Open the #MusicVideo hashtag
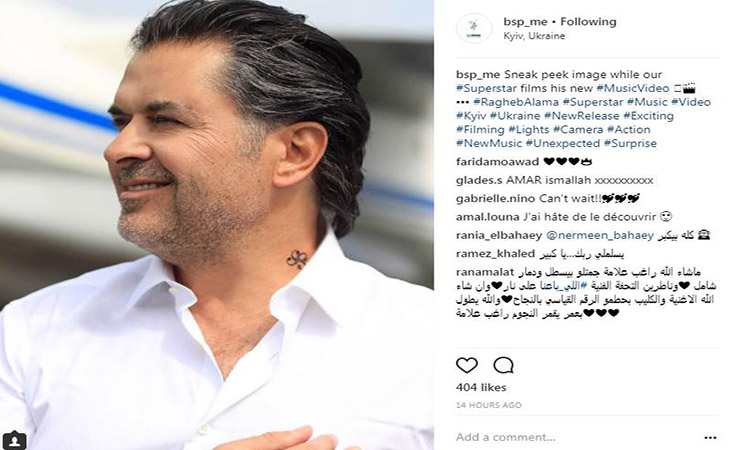 [633, 88]
